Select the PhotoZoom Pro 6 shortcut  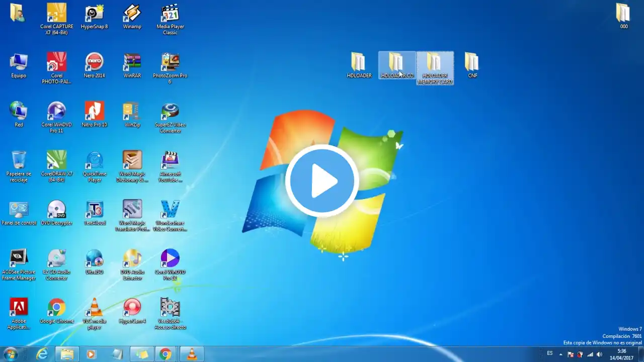pyautogui.click(x=170, y=68)
